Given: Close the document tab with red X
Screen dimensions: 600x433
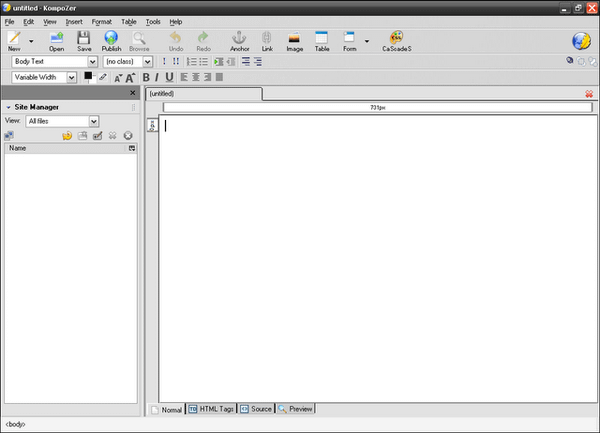Looking at the screenshot, I should pyautogui.click(x=589, y=94).
